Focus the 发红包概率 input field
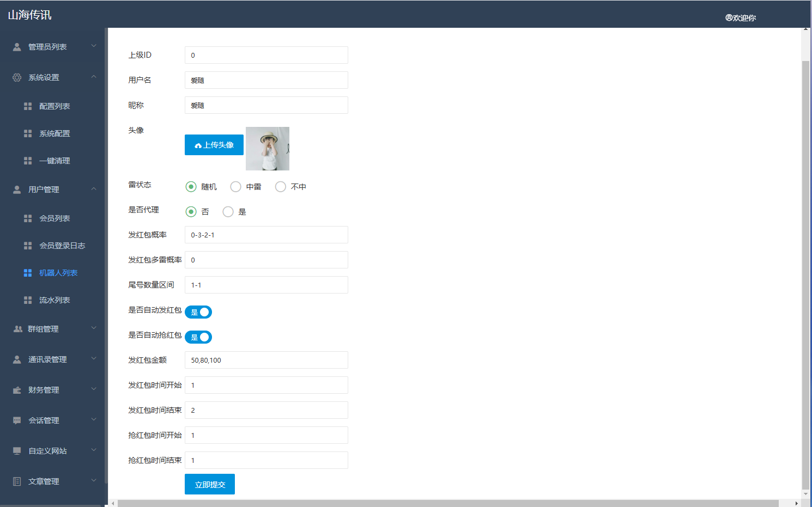 (266, 235)
